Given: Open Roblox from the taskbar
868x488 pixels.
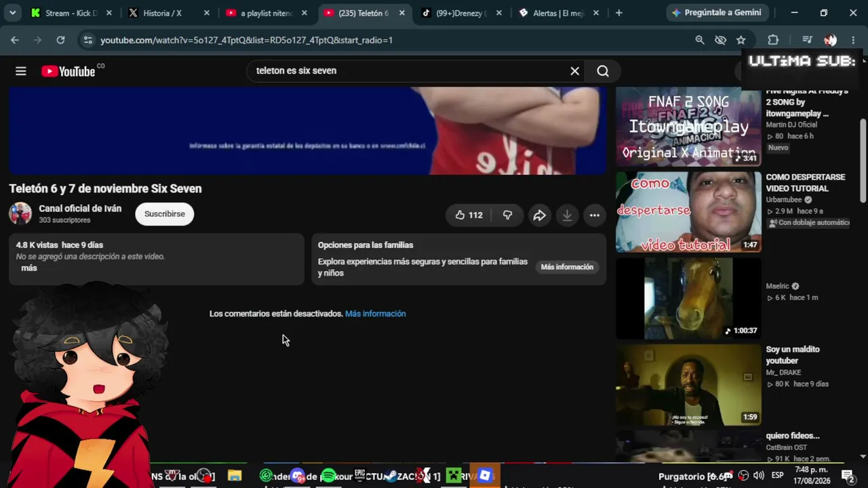Looking at the screenshot, I should (x=485, y=476).
